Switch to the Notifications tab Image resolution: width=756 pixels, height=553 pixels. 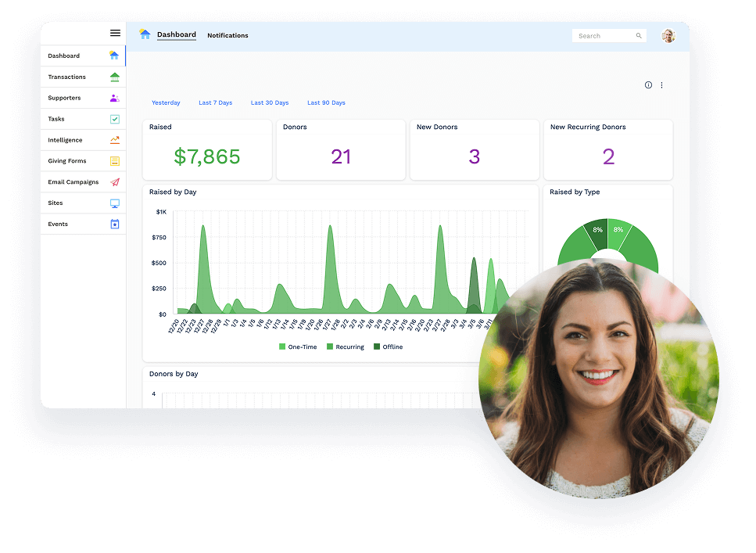pyautogui.click(x=228, y=36)
